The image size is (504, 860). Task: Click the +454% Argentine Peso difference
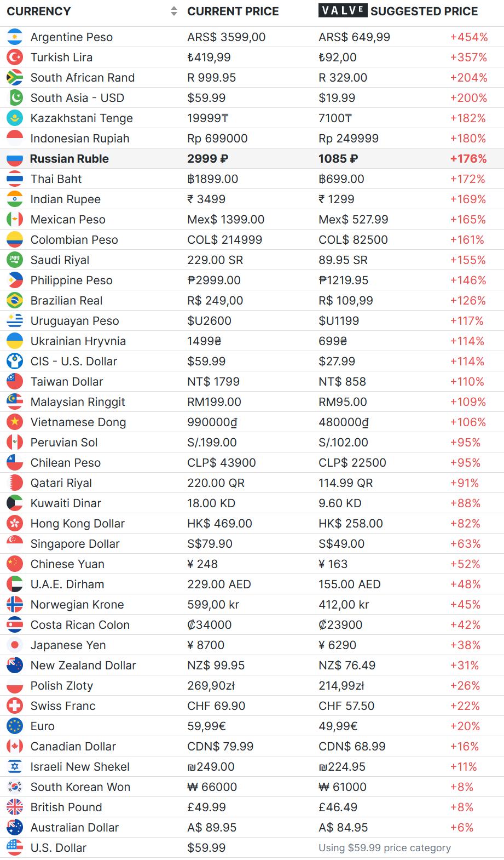468,37
